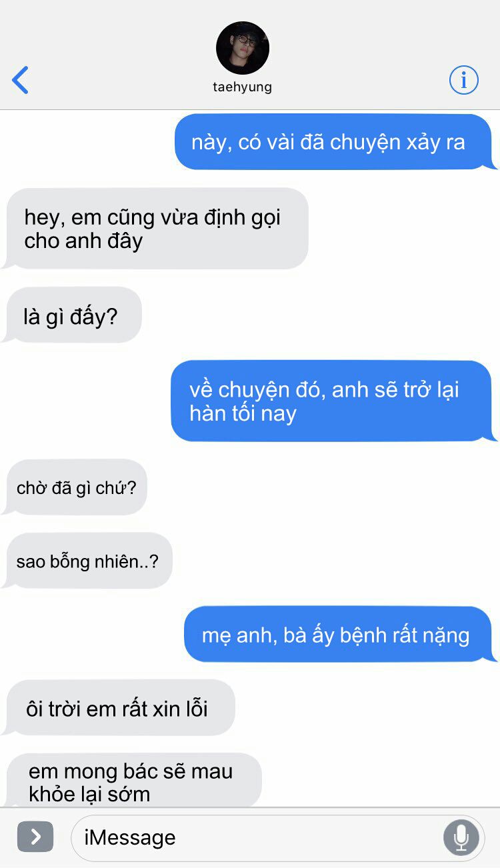500x868 pixels.
Task: Tap the bubble "chờ đã gì chứ?"
Action: point(75,487)
